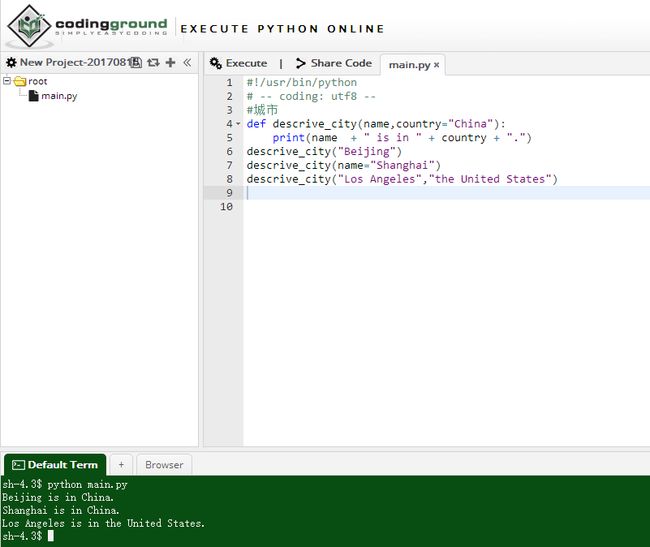The image size is (650, 547).
Task: Select the main.py editor tab
Action: [x=409, y=65]
